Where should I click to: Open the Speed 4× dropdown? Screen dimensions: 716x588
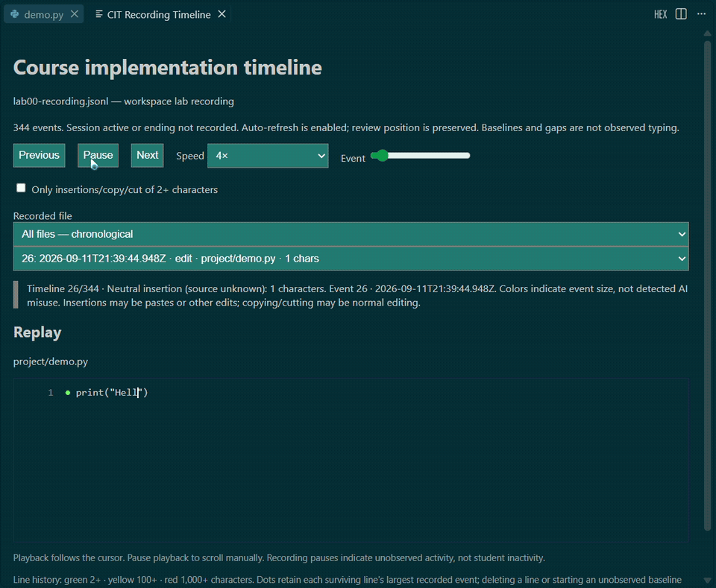click(268, 156)
